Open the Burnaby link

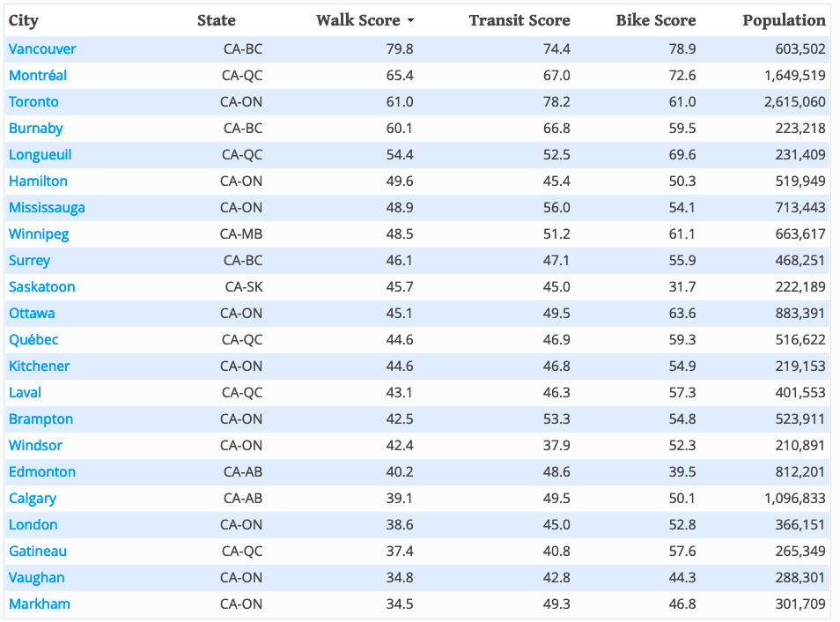36,129
